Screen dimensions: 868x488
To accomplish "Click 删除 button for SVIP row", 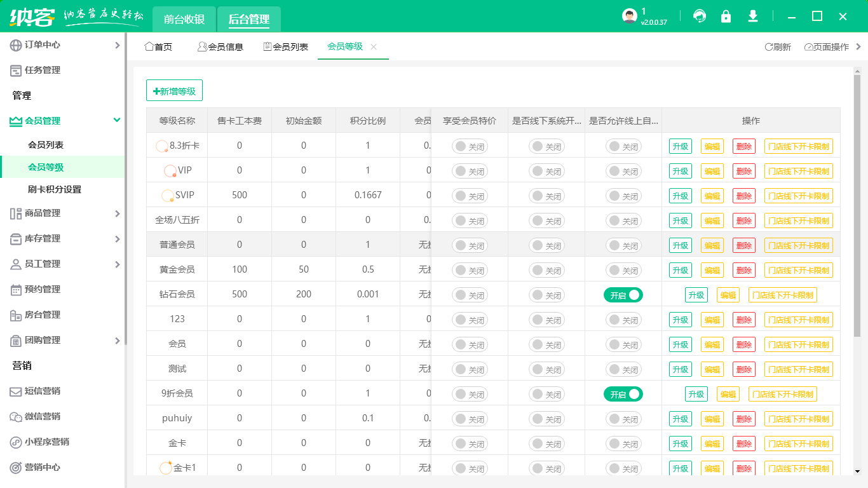I will point(743,196).
